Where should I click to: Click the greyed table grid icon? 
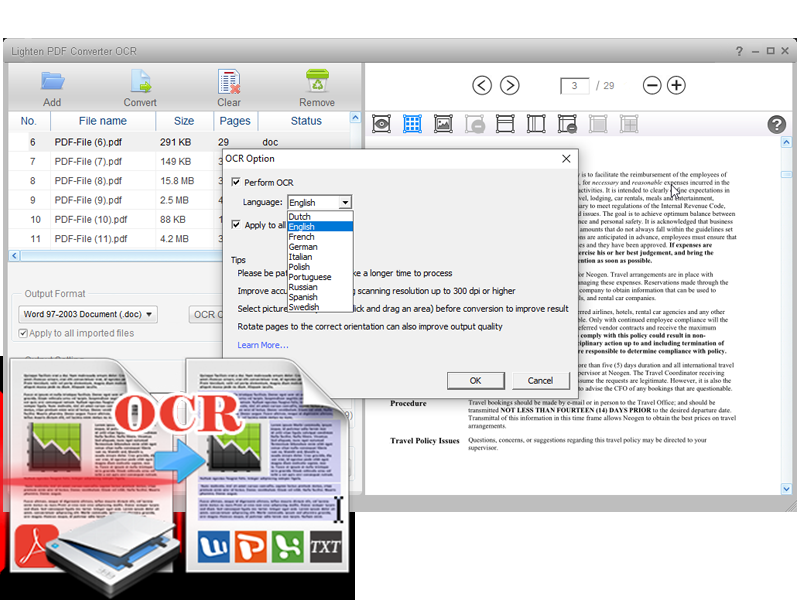coord(629,124)
